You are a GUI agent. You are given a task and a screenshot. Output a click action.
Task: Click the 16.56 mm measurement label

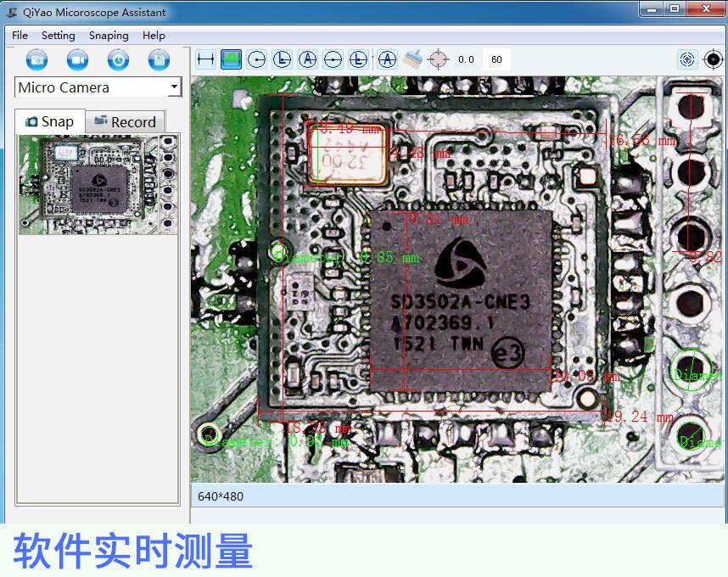pos(642,140)
